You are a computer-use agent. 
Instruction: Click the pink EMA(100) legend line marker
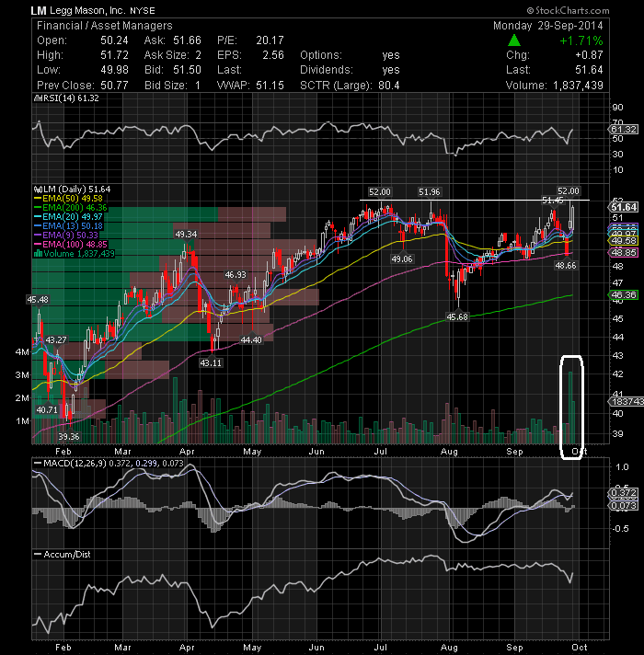click(38, 245)
